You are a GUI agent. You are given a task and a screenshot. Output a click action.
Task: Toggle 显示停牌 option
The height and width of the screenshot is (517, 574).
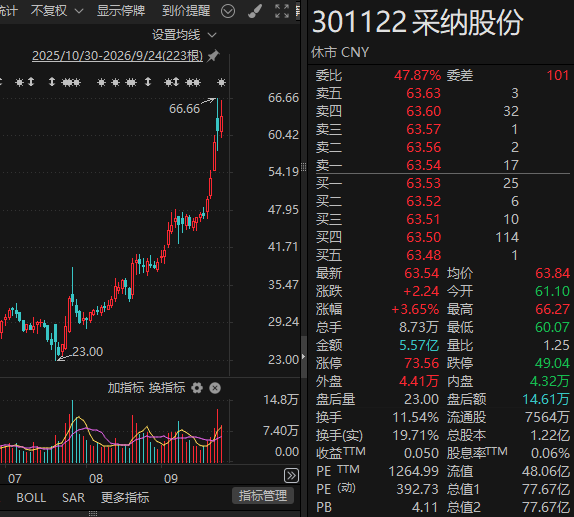point(121,11)
